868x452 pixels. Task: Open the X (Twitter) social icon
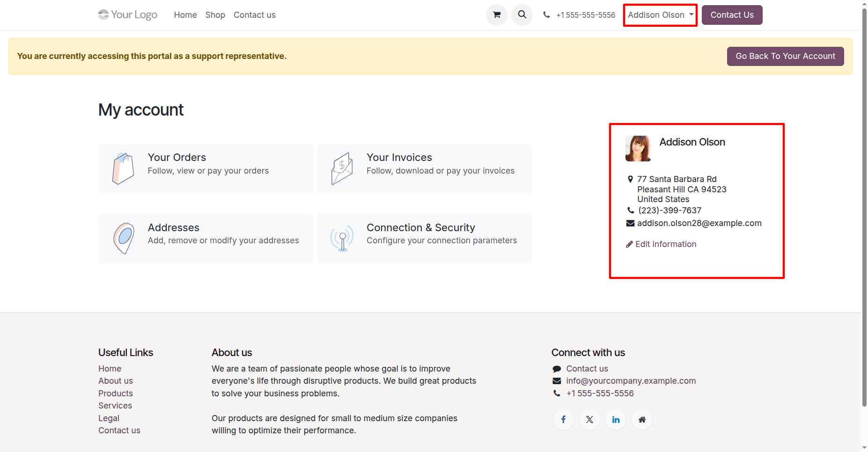point(590,420)
